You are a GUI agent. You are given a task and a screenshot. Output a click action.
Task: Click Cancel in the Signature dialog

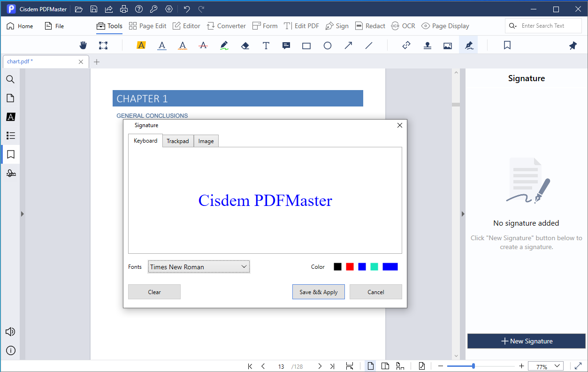click(376, 292)
